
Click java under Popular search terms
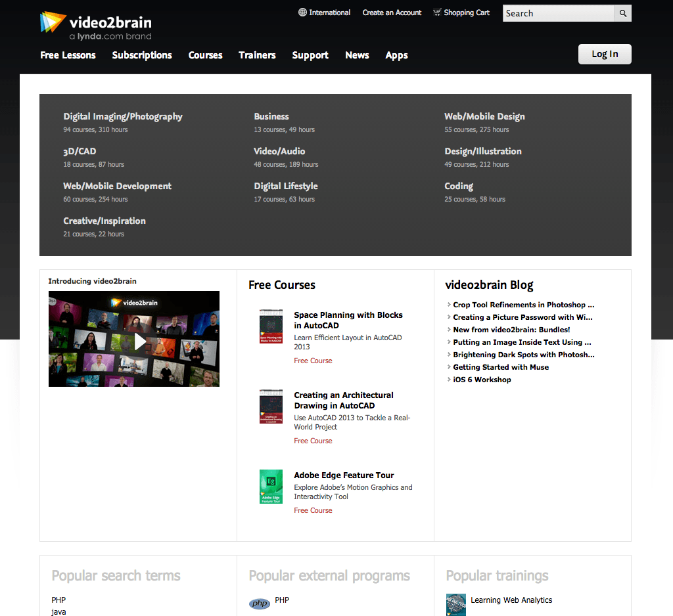58,611
